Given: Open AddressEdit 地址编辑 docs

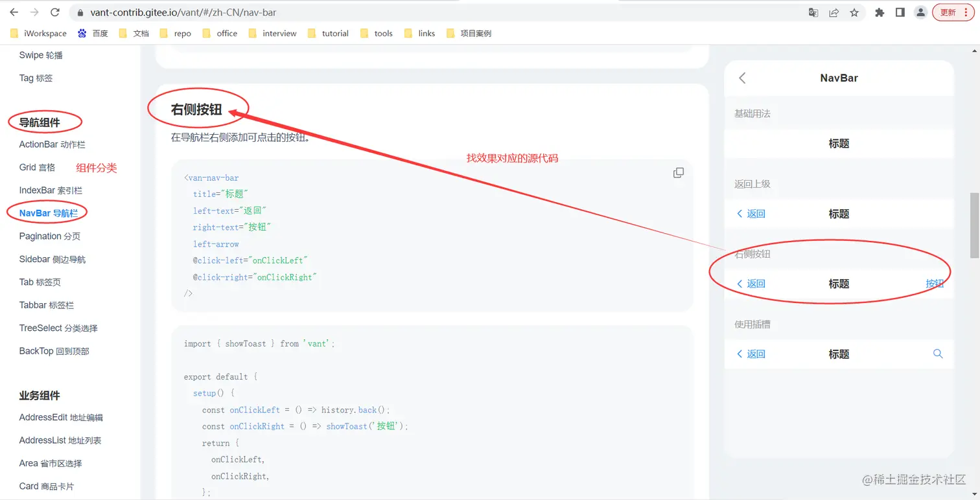Looking at the screenshot, I should click(x=61, y=417).
